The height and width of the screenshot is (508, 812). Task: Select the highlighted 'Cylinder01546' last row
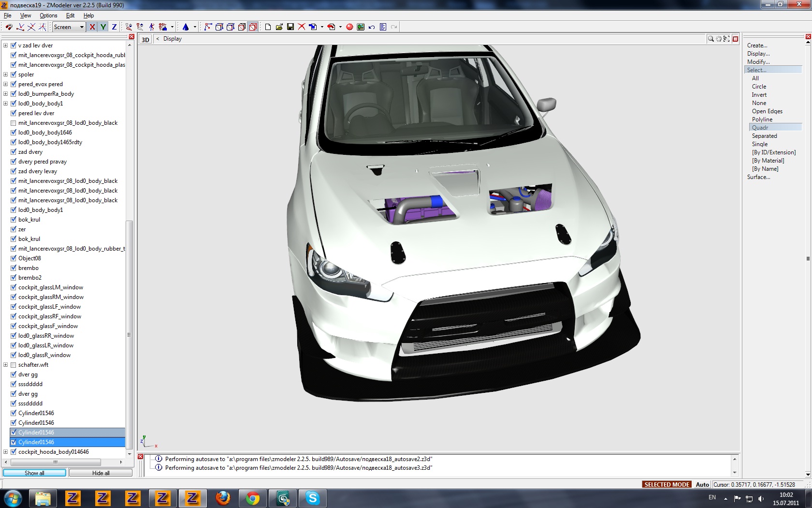tap(68, 442)
